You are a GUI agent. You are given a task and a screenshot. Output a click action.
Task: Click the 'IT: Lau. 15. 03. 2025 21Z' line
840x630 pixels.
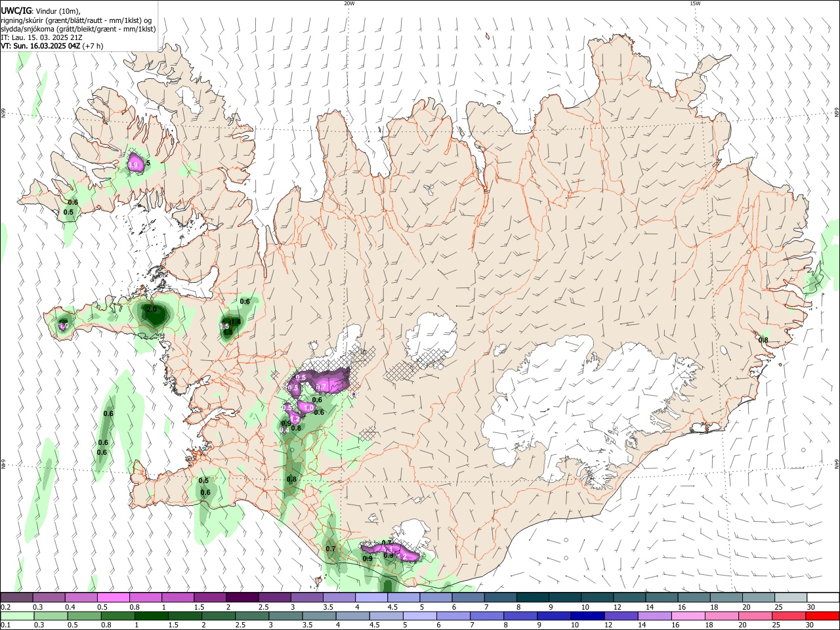(41, 37)
